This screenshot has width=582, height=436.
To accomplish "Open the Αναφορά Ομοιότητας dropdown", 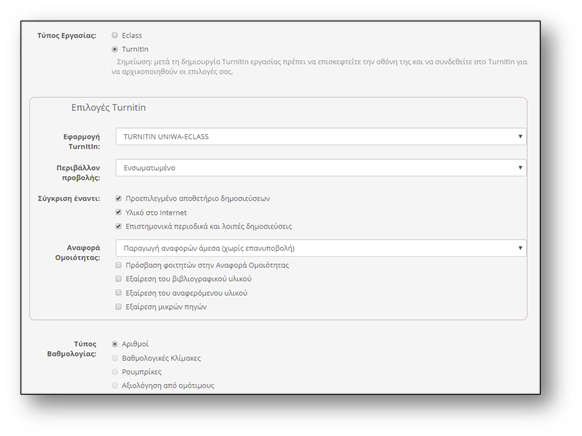I will click(321, 248).
